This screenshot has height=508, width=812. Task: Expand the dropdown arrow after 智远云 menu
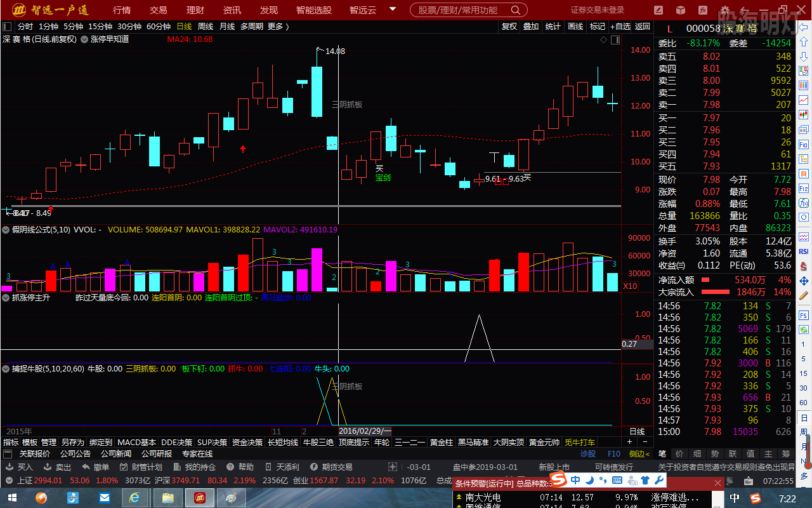point(393,10)
